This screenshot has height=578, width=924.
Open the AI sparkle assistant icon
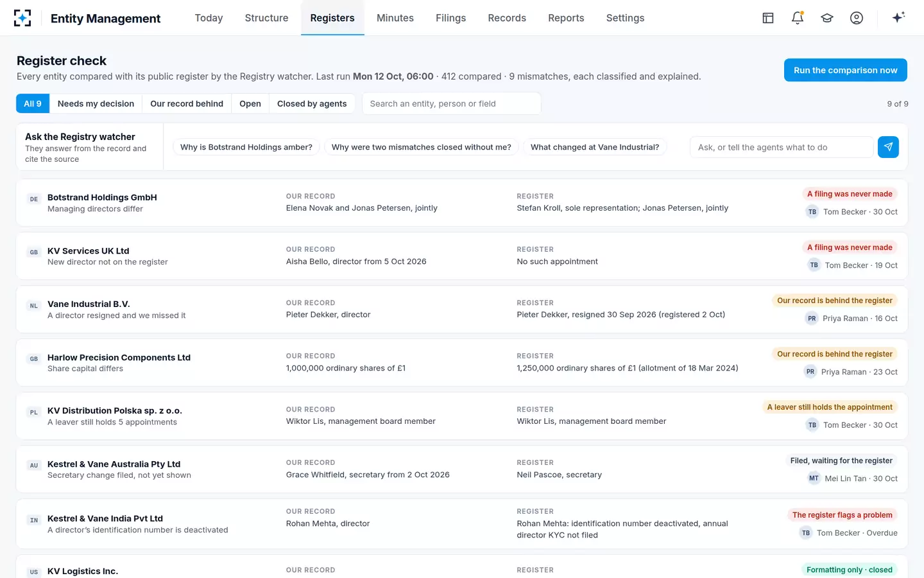pyautogui.click(x=898, y=17)
